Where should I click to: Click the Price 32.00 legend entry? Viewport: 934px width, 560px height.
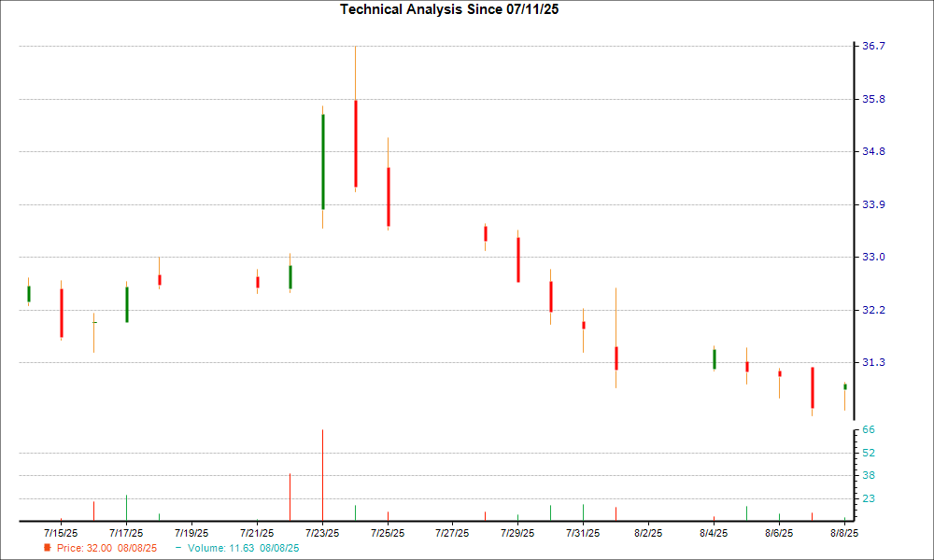click(101, 548)
